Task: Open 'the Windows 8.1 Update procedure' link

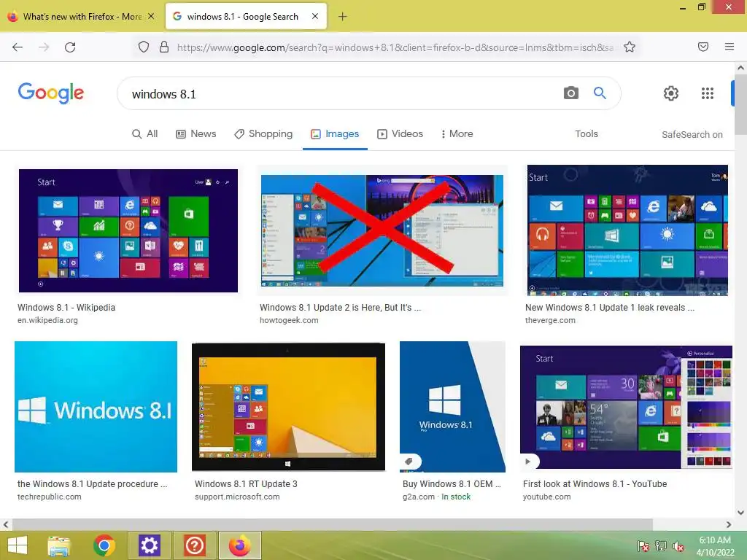Action: point(93,484)
